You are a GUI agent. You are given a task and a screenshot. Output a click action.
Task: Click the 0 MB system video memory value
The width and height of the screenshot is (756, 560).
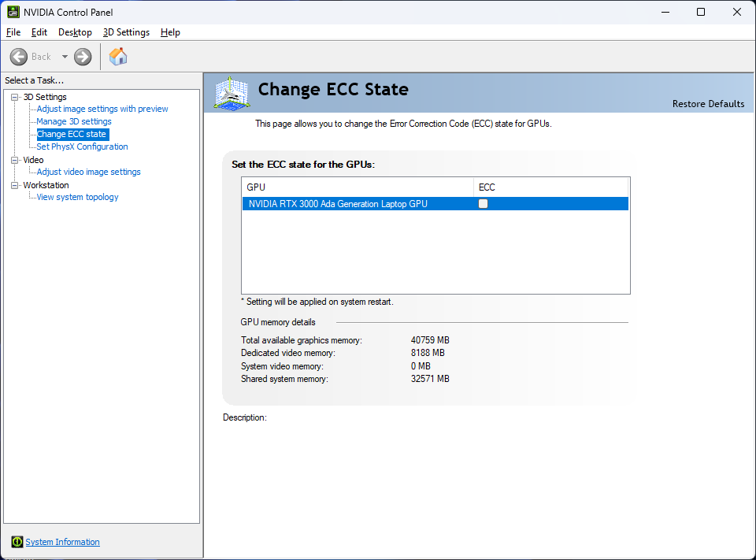[421, 366]
